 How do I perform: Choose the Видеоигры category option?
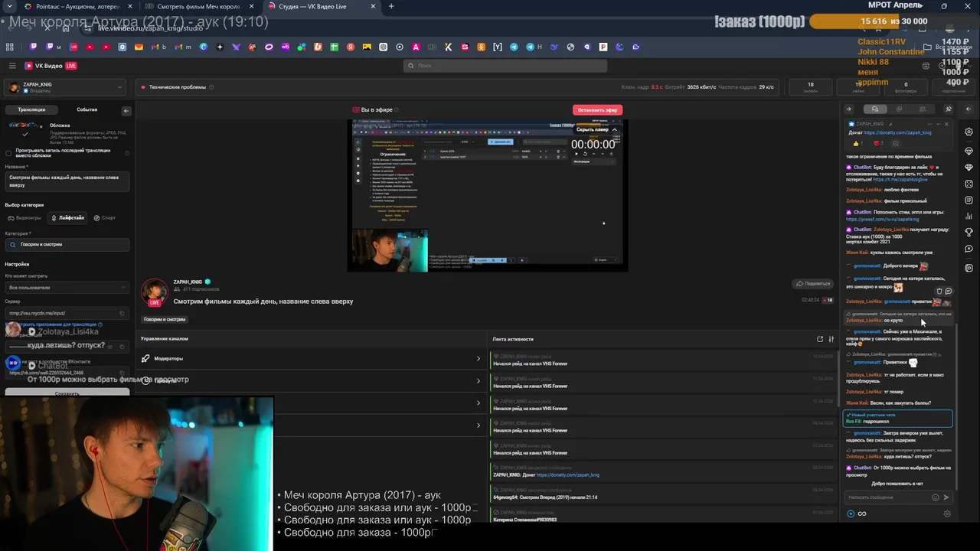click(x=24, y=218)
